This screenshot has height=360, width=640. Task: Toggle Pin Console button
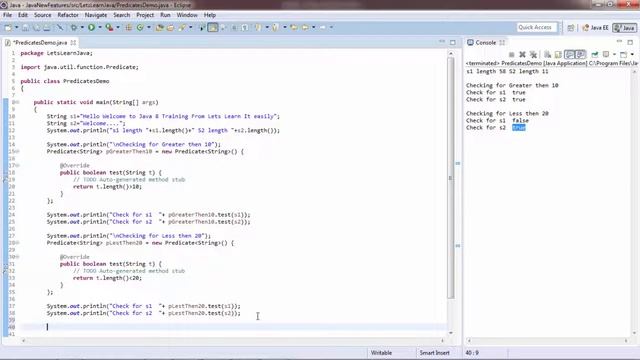coord(595,54)
